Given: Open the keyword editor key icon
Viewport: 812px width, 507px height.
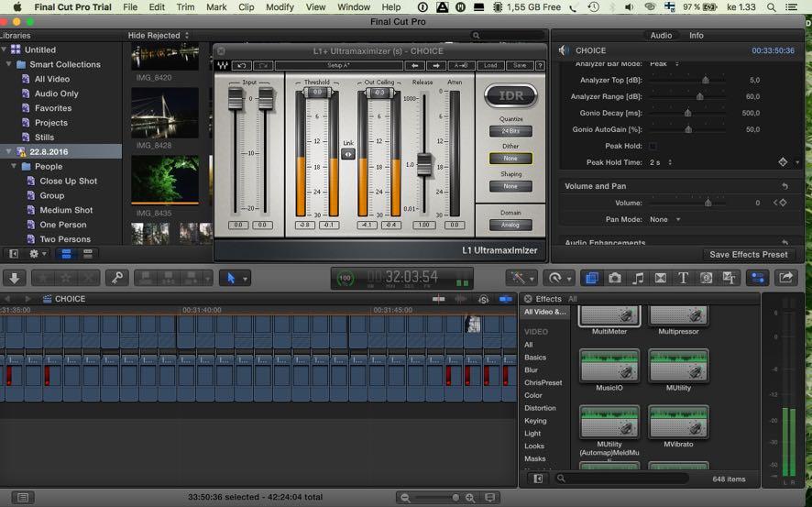Looking at the screenshot, I should [117, 278].
